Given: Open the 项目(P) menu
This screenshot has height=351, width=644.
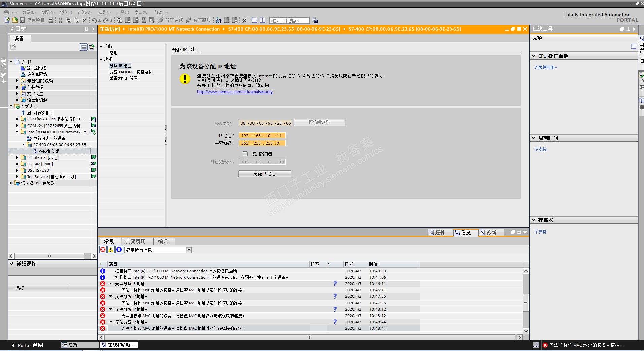Looking at the screenshot, I should tap(10, 12).
